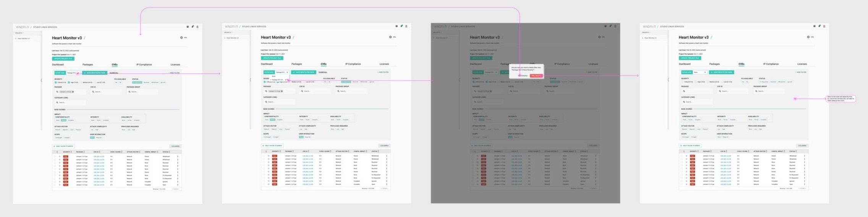Click Package search magnifier in fourth frame
Image resolution: width=868 pixels, height=217 pixels.
pyautogui.click(x=684, y=91)
